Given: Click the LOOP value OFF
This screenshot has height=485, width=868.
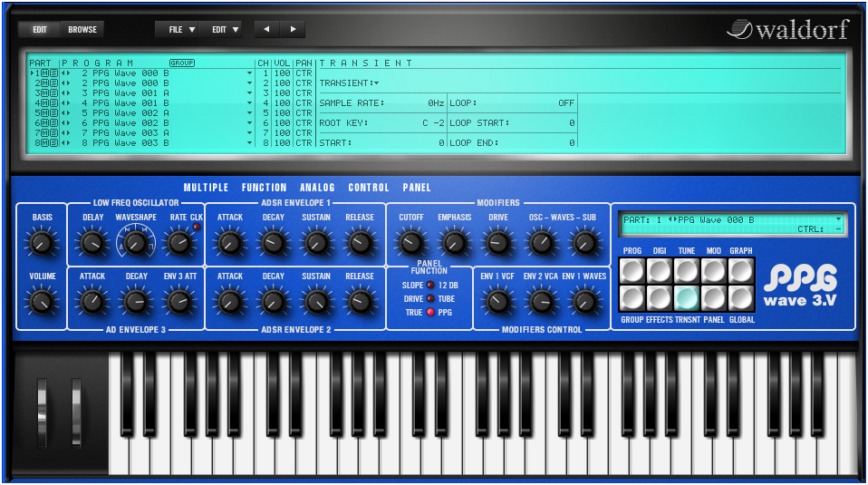Looking at the screenshot, I should pos(566,103).
